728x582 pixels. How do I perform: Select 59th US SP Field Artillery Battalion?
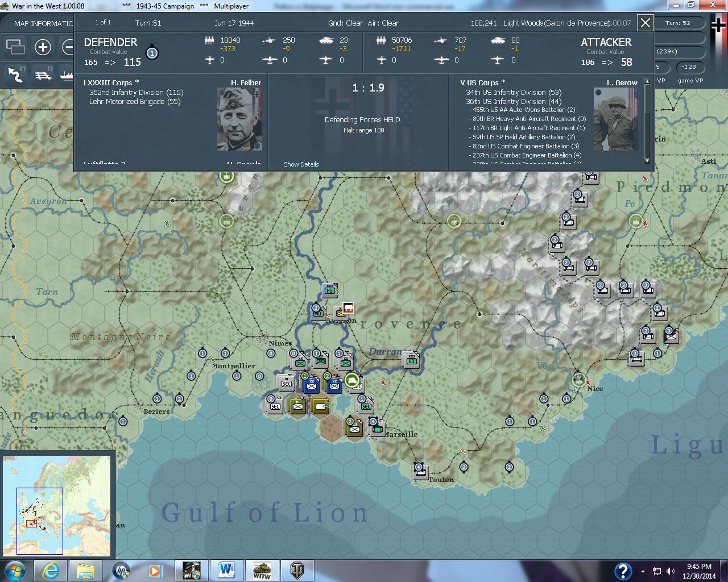pyautogui.click(x=524, y=137)
